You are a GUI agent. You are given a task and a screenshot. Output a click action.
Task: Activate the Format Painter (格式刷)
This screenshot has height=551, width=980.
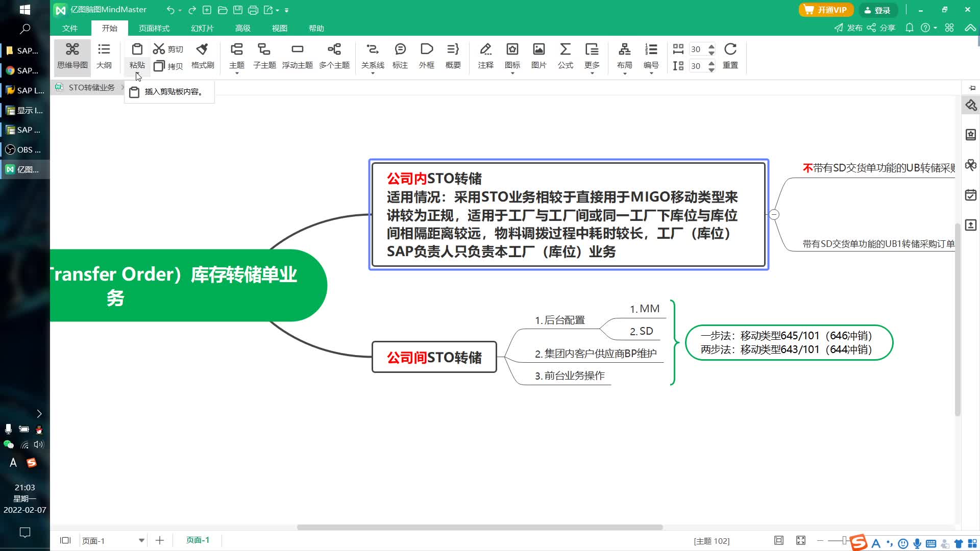[203, 56]
